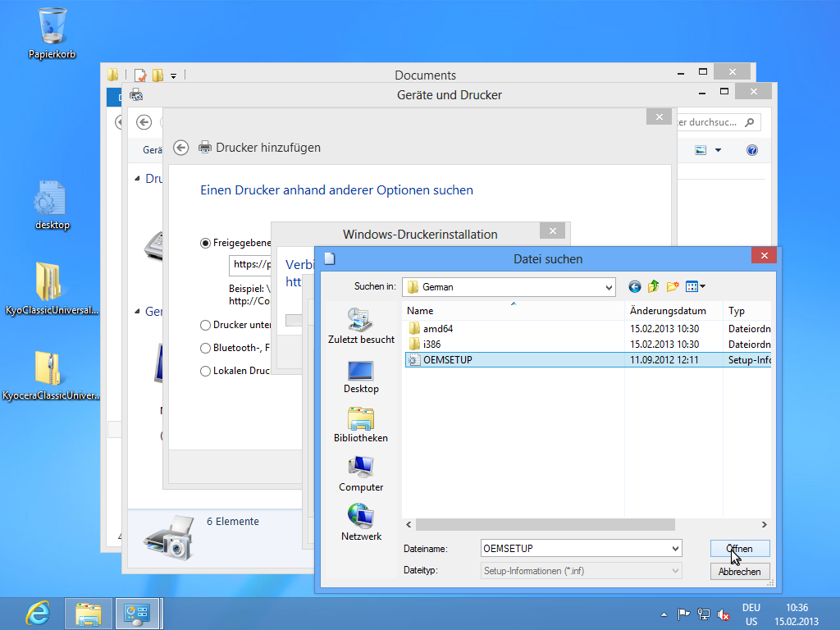This screenshot has width=840, height=630.
Task: Select the Bluetooth printer radio option
Action: coord(205,348)
